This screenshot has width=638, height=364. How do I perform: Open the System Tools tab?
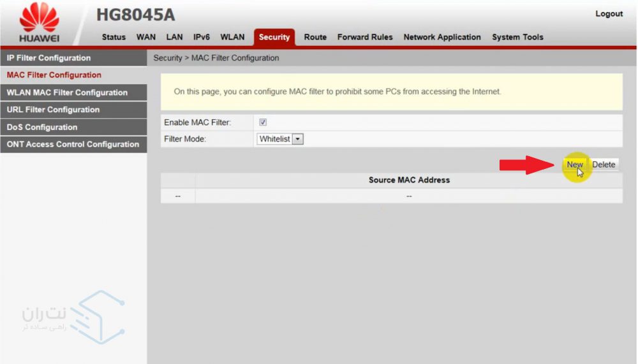tap(517, 37)
